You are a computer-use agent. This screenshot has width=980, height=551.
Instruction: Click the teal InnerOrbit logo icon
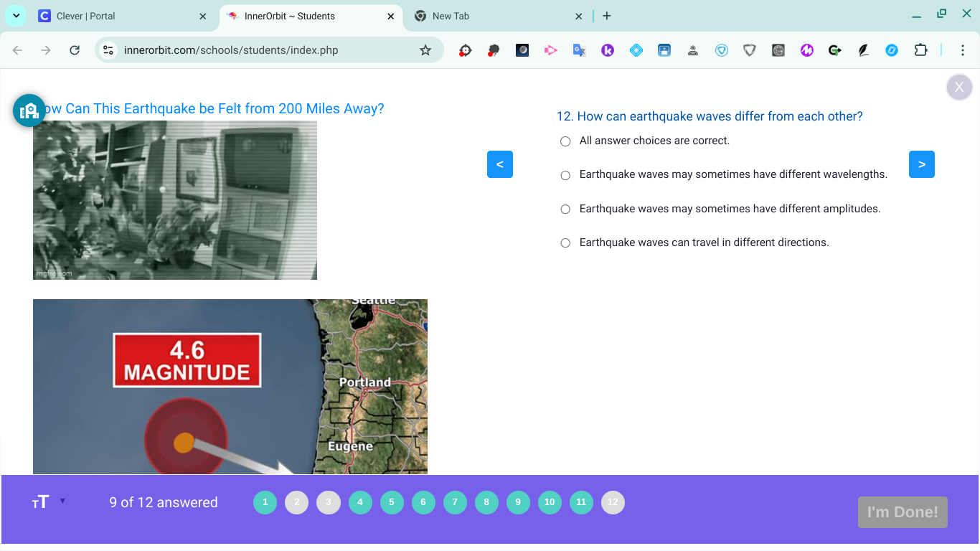pyautogui.click(x=29, y=110)
